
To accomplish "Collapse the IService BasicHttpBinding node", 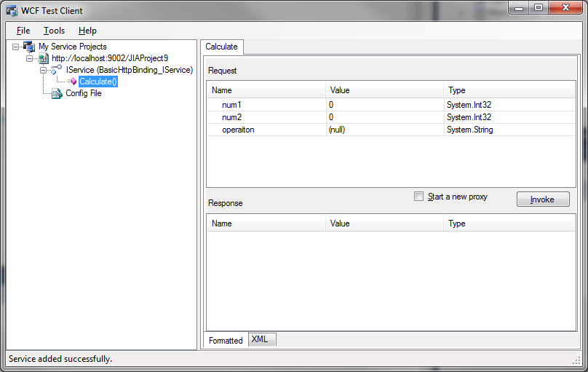I will tap(43, 70).
